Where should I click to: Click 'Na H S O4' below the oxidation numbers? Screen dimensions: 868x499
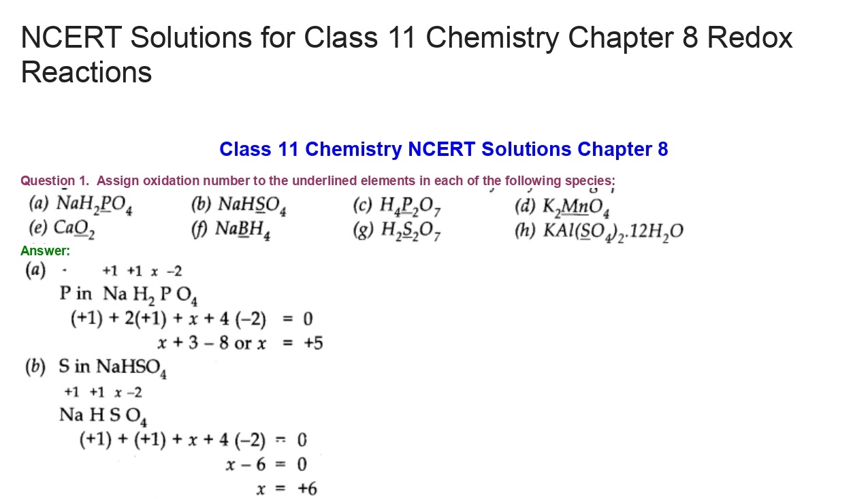pyautogui.click(x=103, y=415)
